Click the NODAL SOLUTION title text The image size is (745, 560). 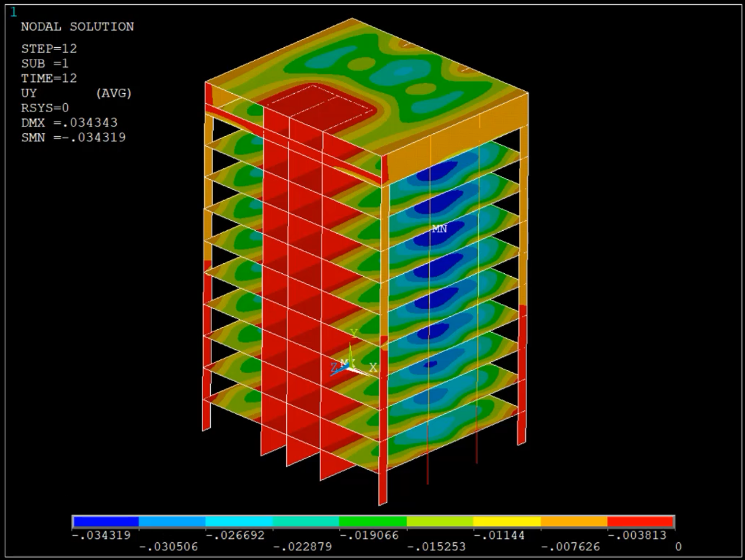77,27
